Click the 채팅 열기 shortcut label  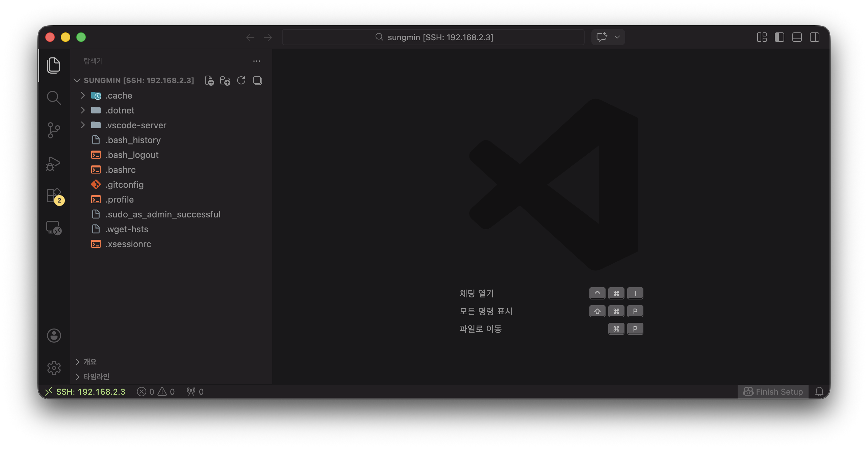477,293
